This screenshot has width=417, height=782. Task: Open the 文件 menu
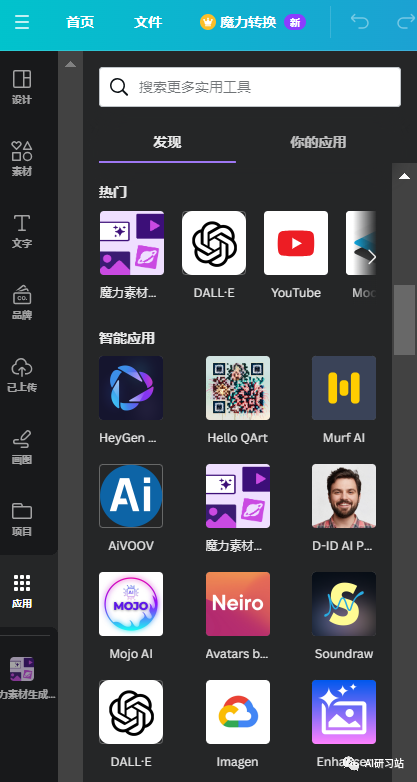(148, 22)
